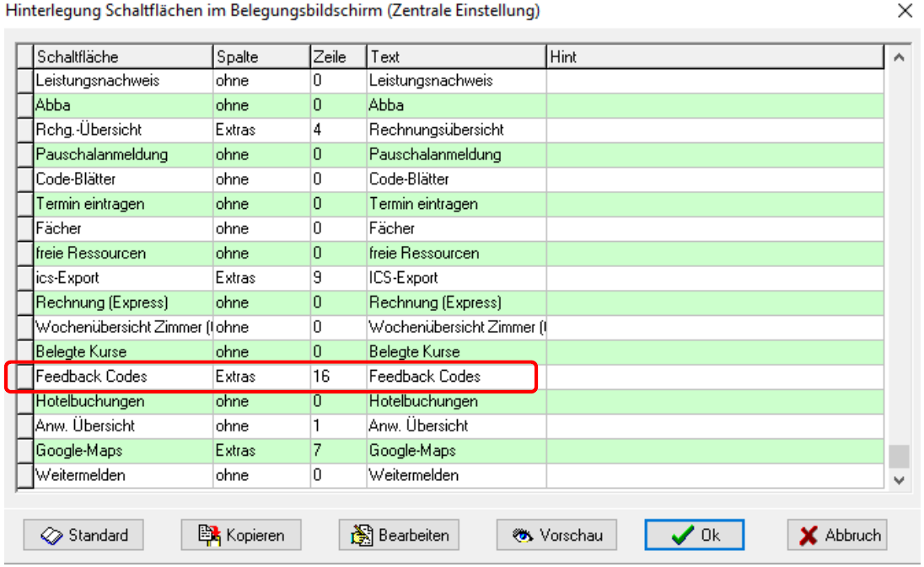Click the Hint cell of Feedback Codes row

[715, 377]
